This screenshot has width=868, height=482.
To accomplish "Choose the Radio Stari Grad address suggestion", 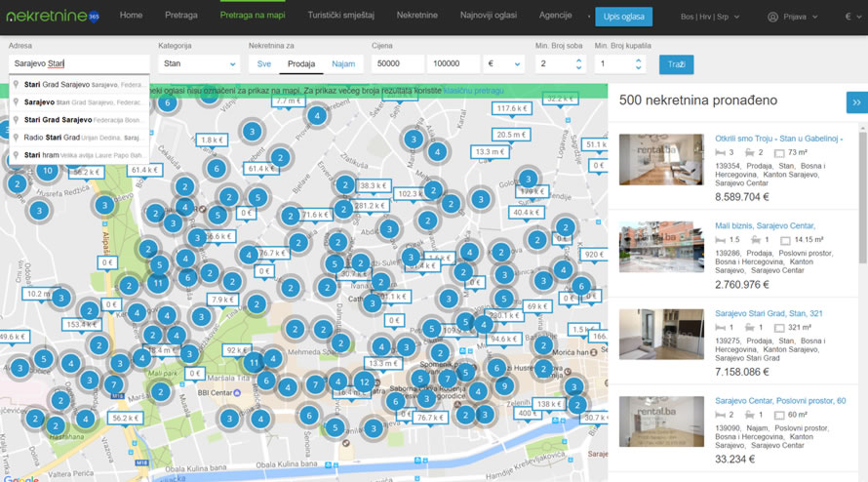I will 80,138.
